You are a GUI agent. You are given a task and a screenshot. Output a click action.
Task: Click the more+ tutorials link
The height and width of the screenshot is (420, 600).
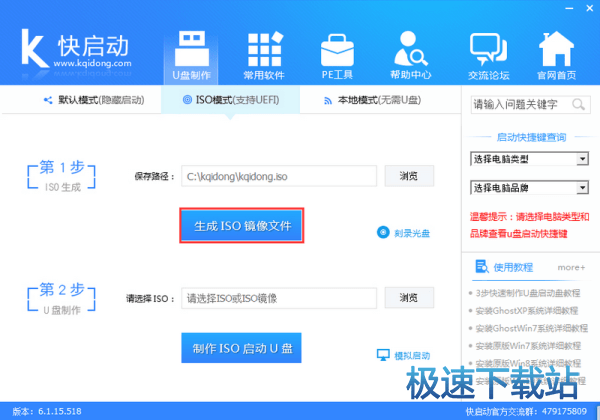[x=571, y=267]
